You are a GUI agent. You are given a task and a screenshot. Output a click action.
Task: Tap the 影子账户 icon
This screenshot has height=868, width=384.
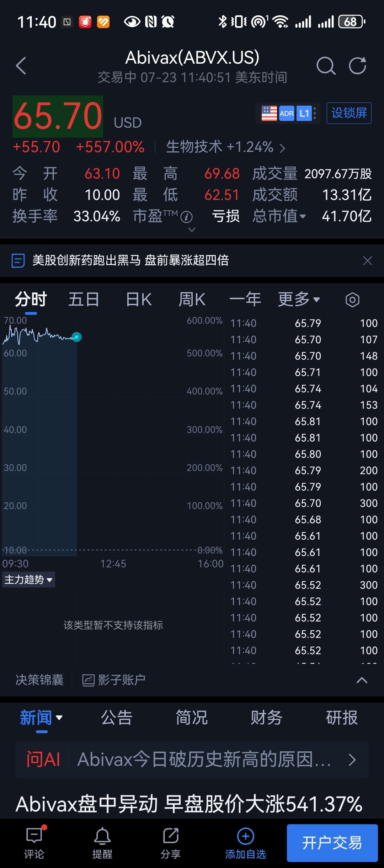[88, 680]
